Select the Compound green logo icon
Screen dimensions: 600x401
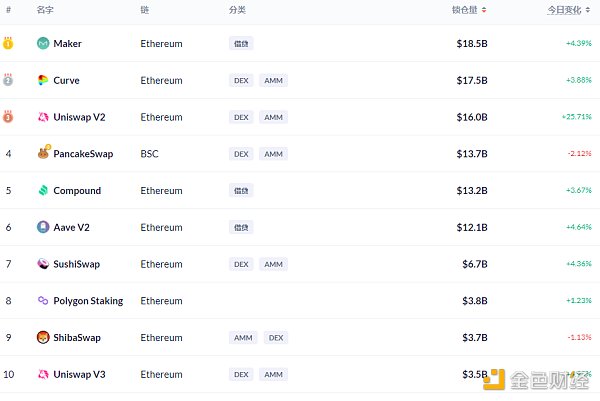coord(43,190)
